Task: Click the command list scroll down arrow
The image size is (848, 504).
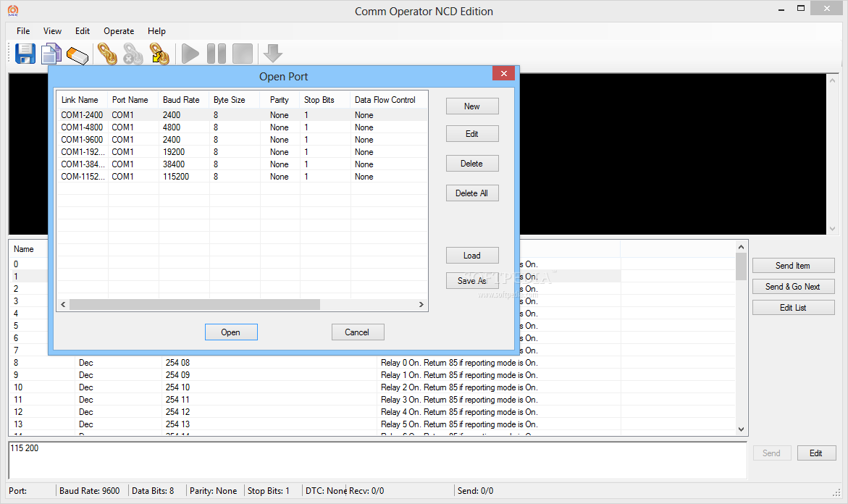Action: tap(741, 429)
